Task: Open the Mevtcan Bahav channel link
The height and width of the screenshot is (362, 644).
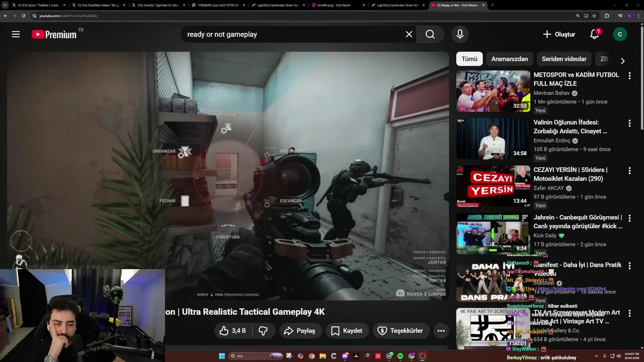Action: [x=552, y=93]
